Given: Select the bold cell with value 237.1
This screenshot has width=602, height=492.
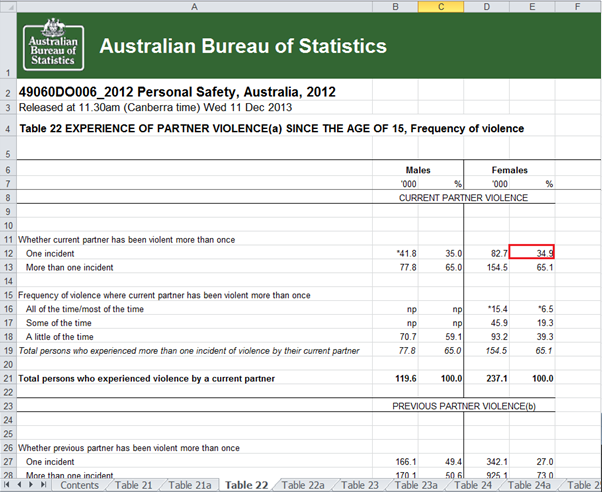Looking at the screenshot, I should 486,378.
